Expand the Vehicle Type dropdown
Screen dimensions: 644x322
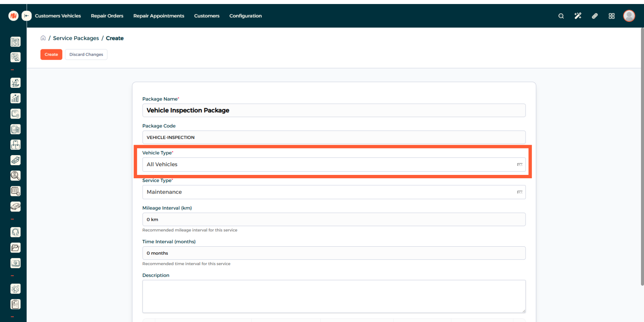pos(333,165)
